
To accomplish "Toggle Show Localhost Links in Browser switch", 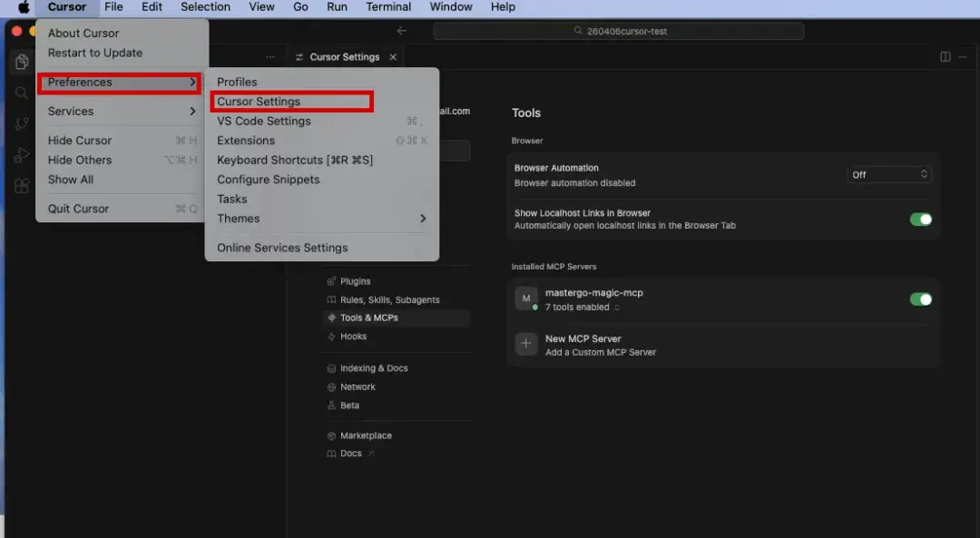I will click(920, 220).
